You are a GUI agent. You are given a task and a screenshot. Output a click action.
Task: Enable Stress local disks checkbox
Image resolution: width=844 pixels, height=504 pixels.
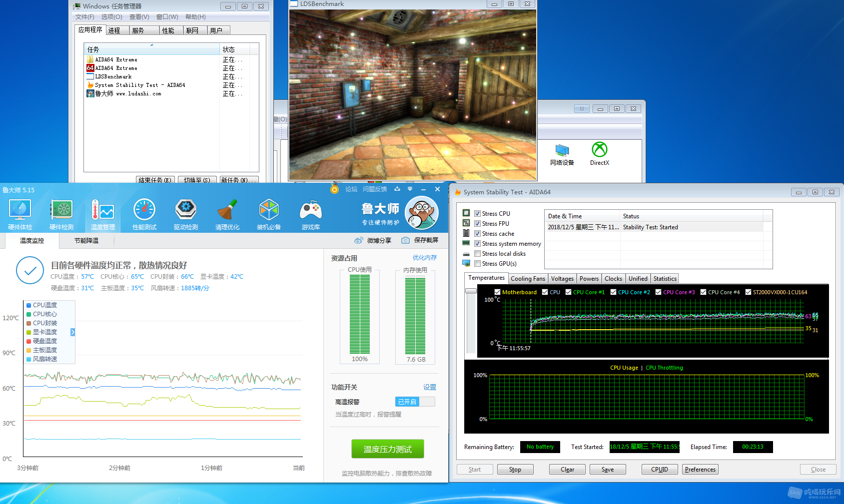[477, 253]
